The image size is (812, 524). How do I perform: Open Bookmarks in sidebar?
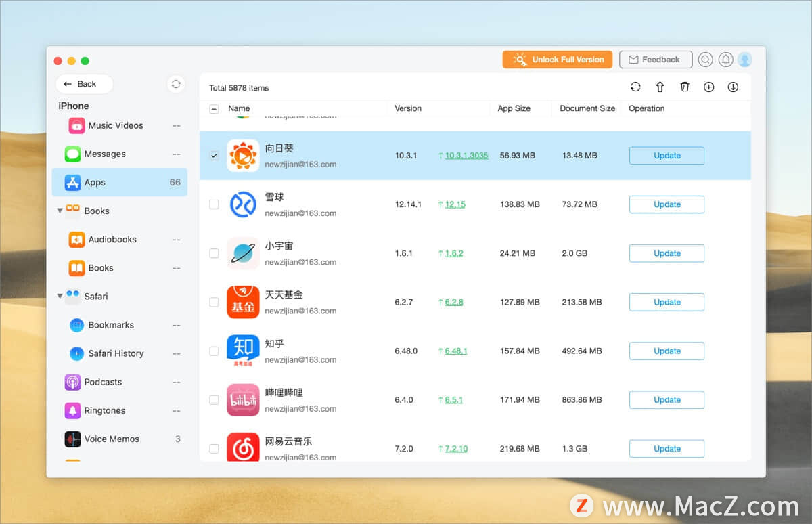[120, 325]
